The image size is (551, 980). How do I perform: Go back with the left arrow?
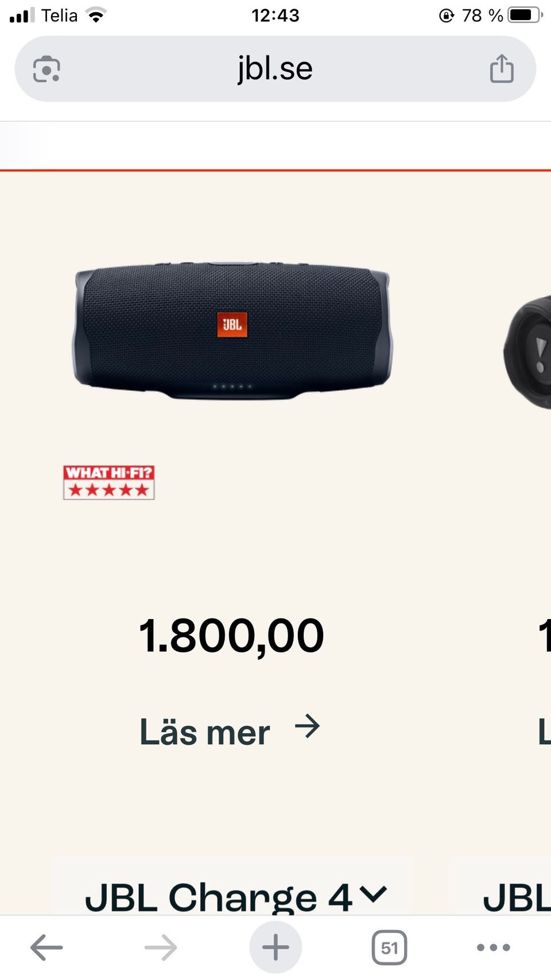(x=46, y=947)
